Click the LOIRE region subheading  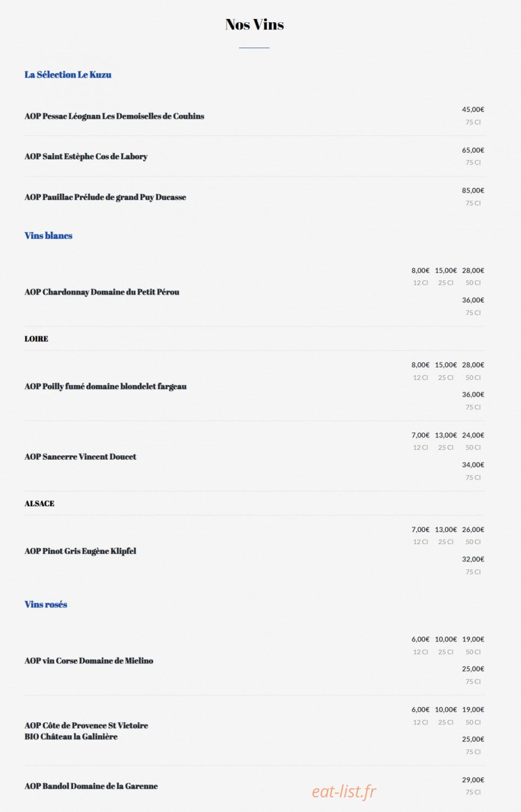(36, 339)
